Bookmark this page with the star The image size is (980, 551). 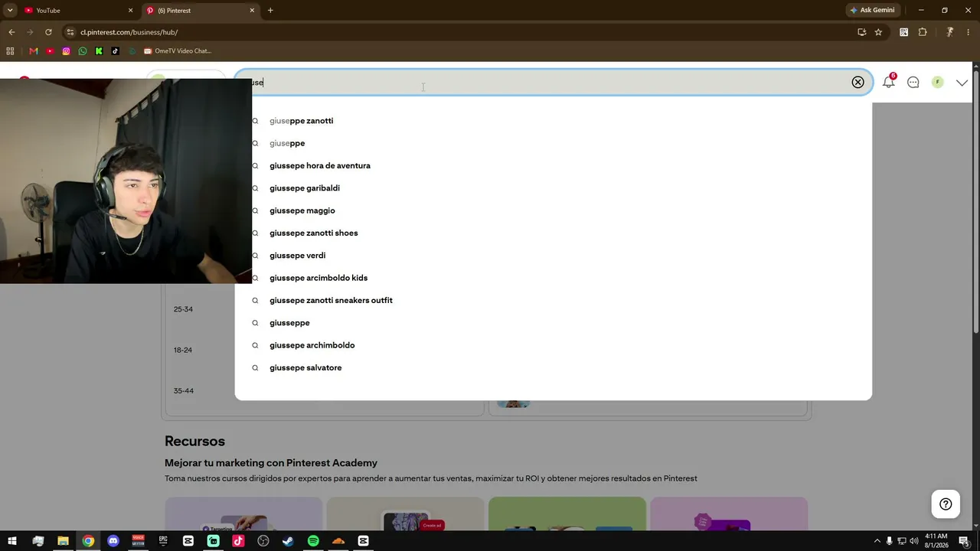click(878, 32)
